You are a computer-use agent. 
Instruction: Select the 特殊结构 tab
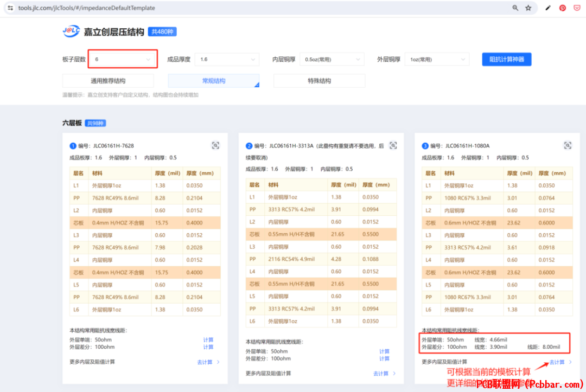[x=319, y=81]
